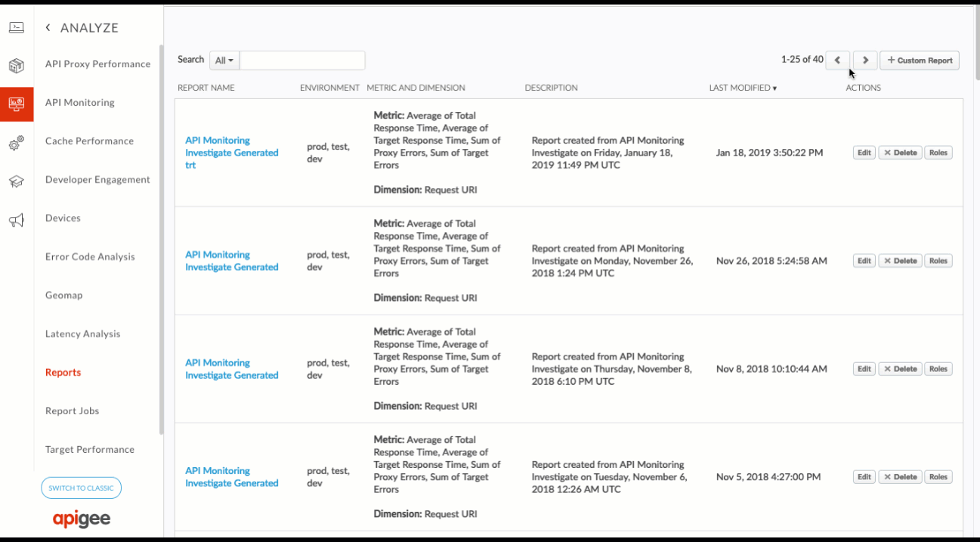Delete the report modified Nov 26, 2018
Image resolution: width=980 pixels, height=542 pixels.
[900, 261]
